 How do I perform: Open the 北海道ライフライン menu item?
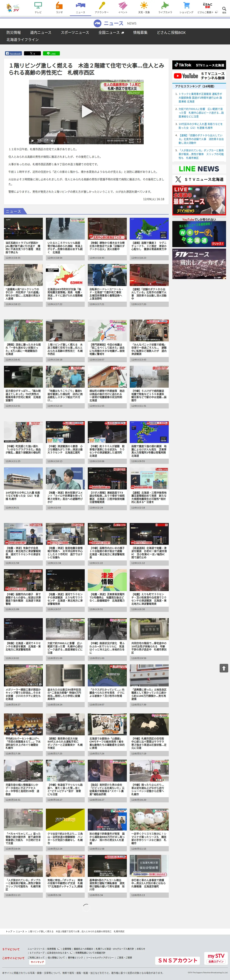(x=22, y=40)
